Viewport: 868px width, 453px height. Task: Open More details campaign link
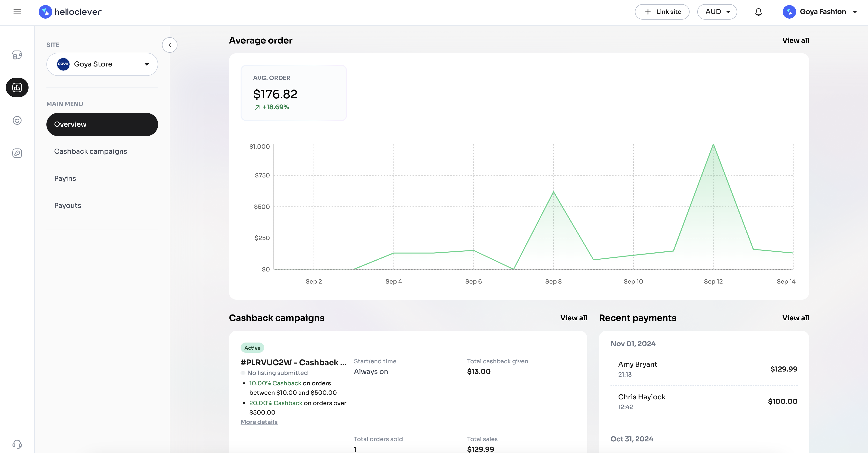tap(259, 422)
